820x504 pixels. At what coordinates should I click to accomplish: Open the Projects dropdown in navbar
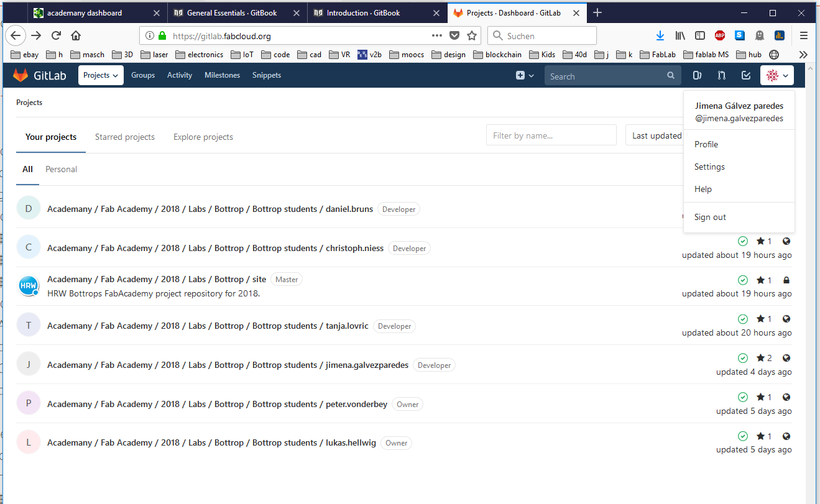click(x=101, y=75)
